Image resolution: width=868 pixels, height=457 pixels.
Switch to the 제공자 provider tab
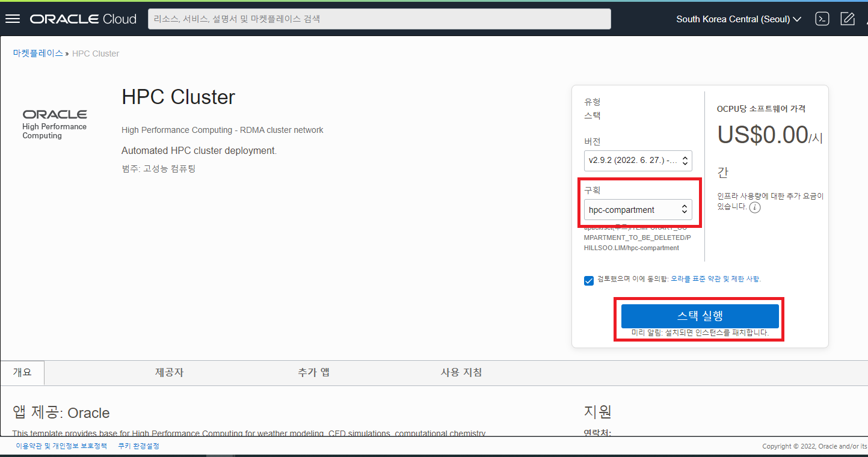pyautogui.click(x=170, y=372)
